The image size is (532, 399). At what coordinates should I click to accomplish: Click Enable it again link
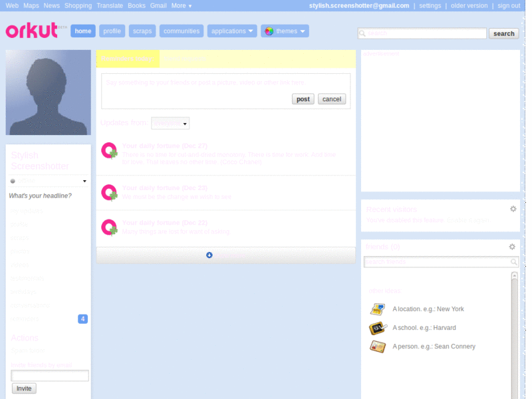468,220
